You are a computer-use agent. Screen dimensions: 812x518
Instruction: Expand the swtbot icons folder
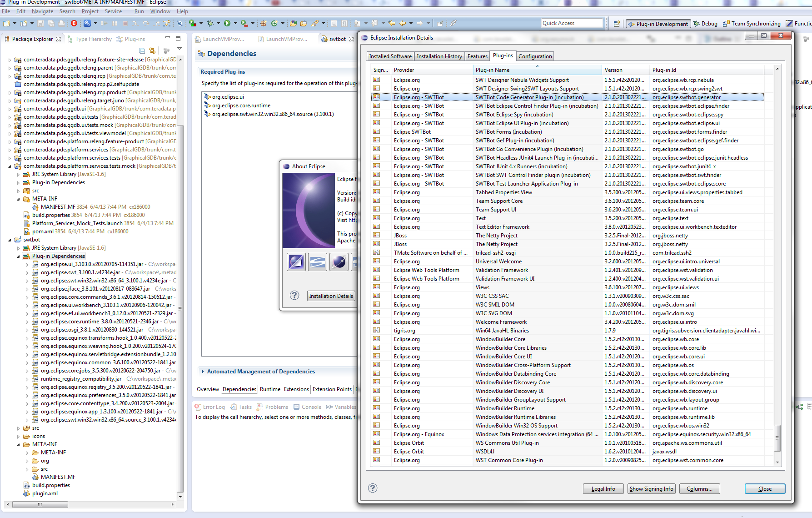click(x=18, y=436)
